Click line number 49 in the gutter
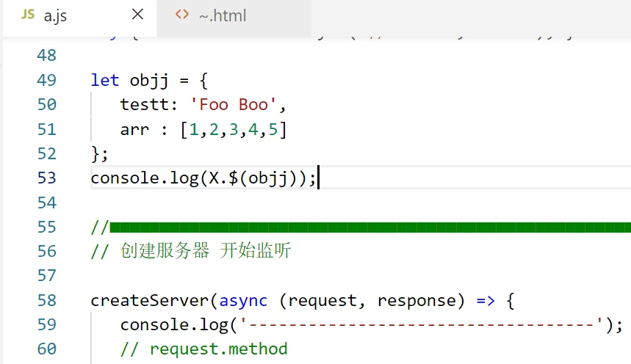This screenshot has height=364, width=631. [46, 80]
